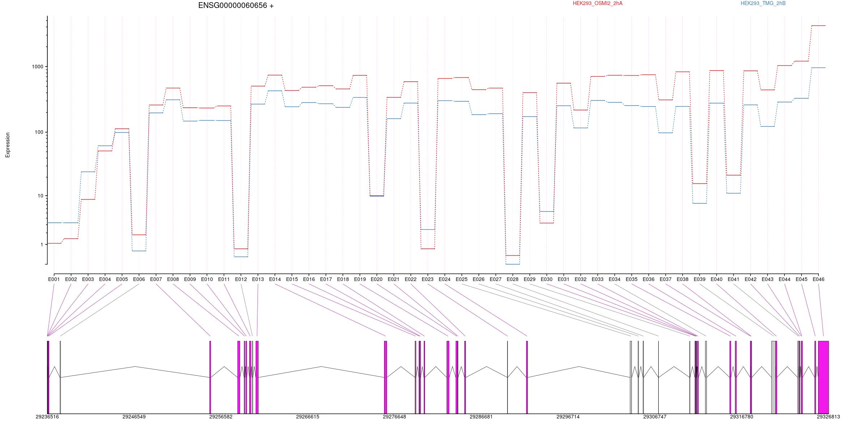Click exon label E028
868x434 pixels.
(512, 279)
